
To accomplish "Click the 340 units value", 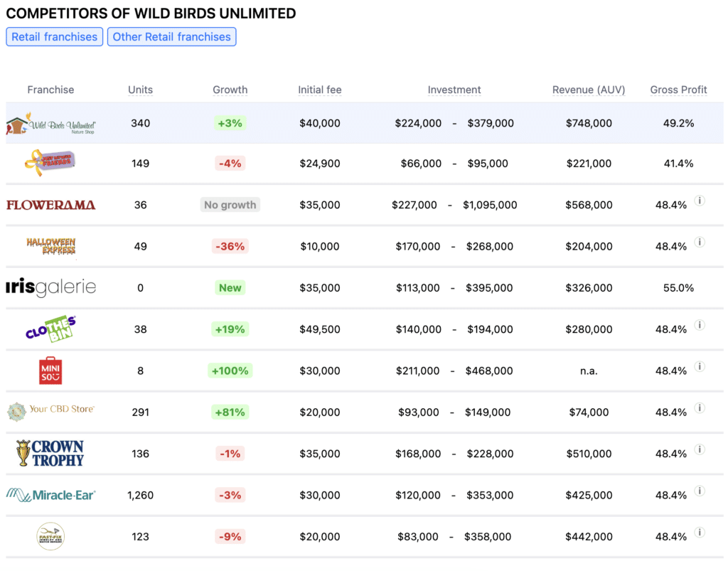I will click(140, 123).
